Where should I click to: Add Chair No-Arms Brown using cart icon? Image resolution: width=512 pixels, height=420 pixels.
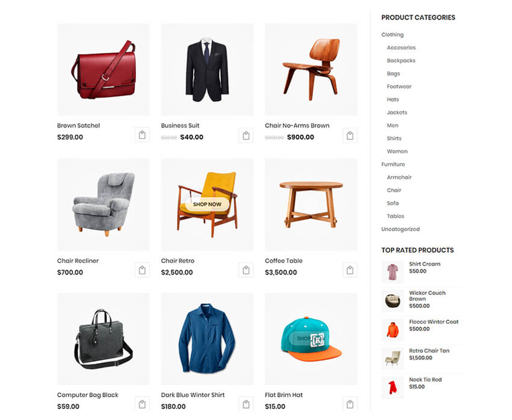point(350,135)
